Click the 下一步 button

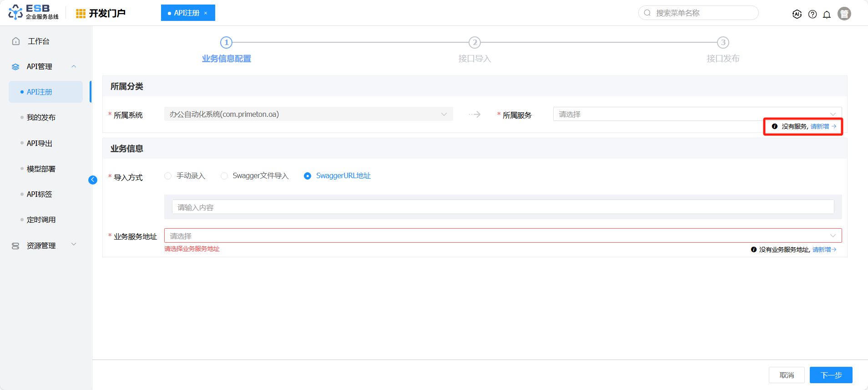click(831, 375)
